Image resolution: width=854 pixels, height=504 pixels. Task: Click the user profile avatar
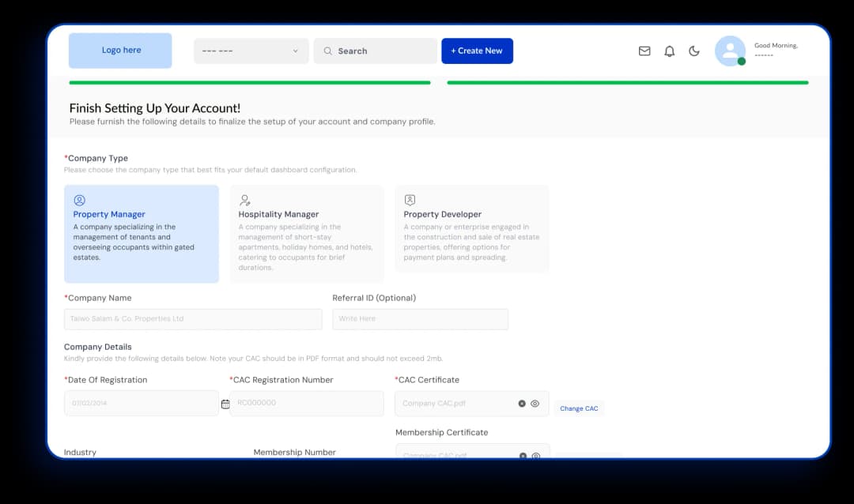point(730,51)
